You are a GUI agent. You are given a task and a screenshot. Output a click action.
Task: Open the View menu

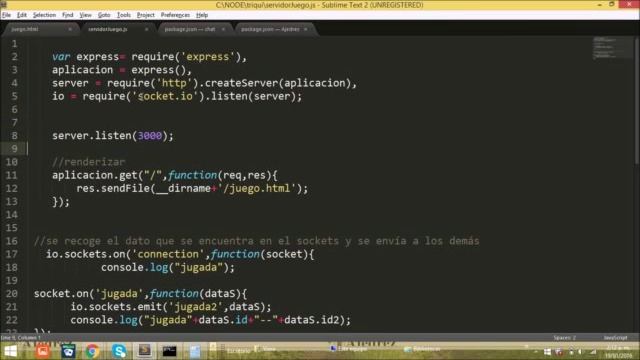(x=85, y=15)
